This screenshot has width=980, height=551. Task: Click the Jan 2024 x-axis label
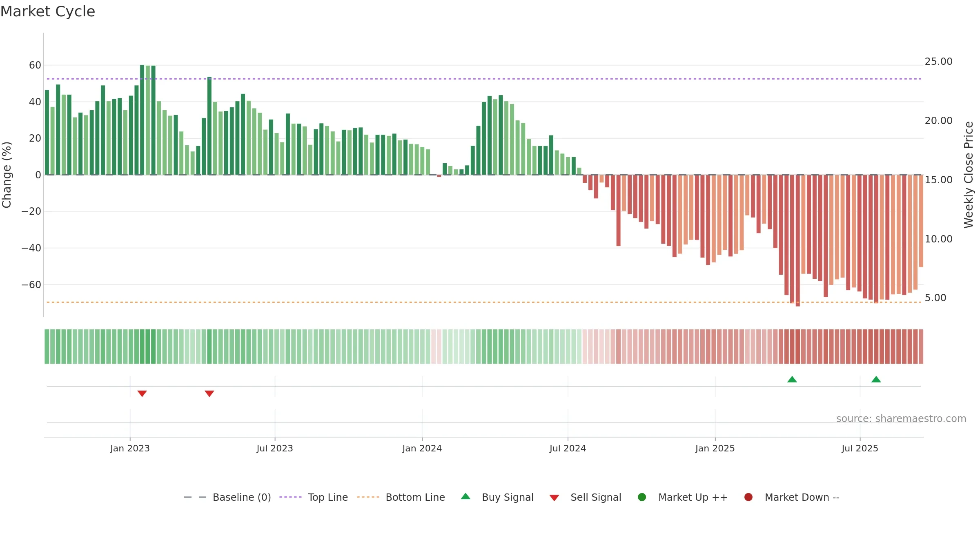click(x=422, y=449)
